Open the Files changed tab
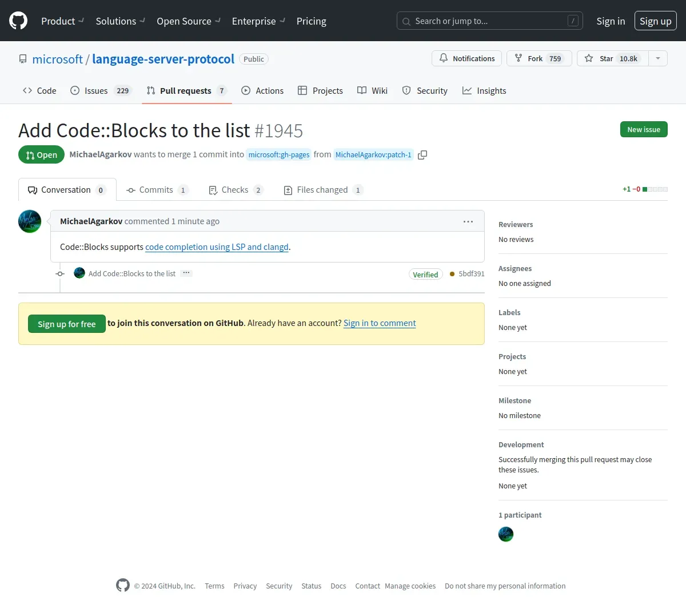686x616 pixels. click(324, 190)
